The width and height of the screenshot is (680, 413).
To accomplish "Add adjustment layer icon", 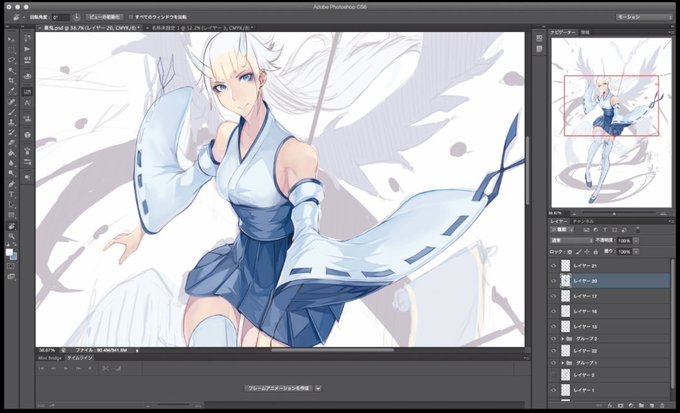I will (631, 405).
